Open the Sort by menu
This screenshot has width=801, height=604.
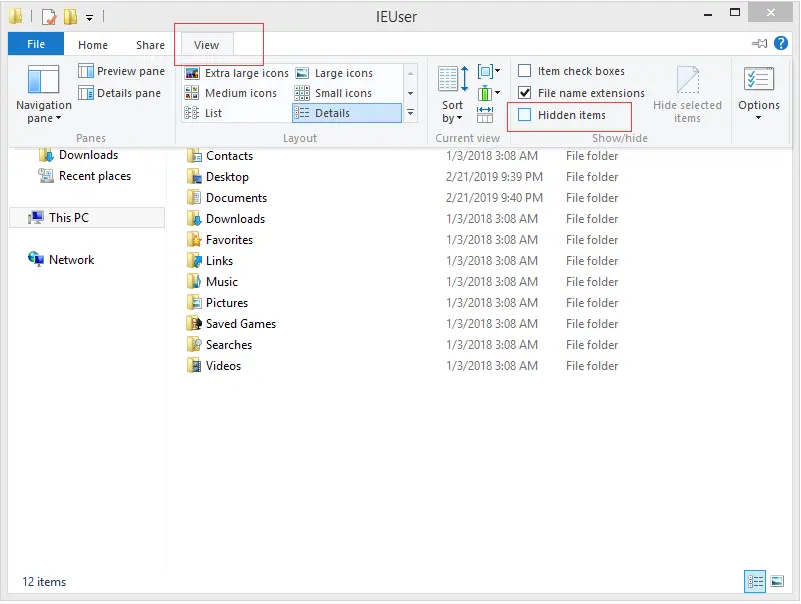(x=453, y=95)
